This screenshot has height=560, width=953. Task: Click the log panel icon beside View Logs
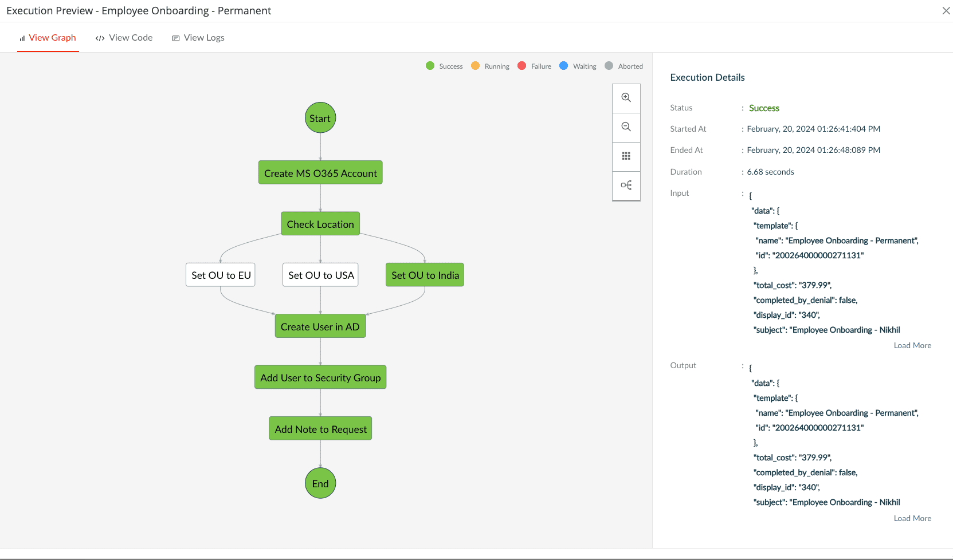[175, 38]
